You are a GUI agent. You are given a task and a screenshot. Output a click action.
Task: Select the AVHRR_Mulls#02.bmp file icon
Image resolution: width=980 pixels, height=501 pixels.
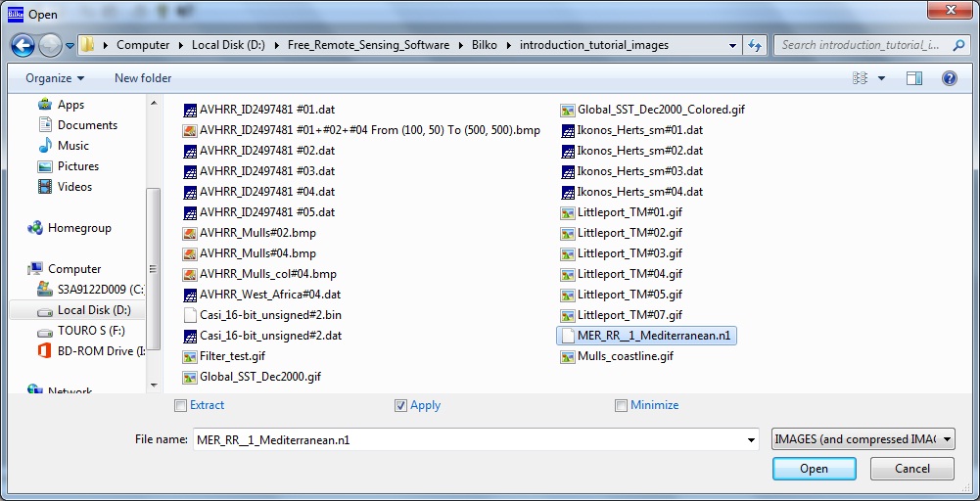tap(190, 233)
